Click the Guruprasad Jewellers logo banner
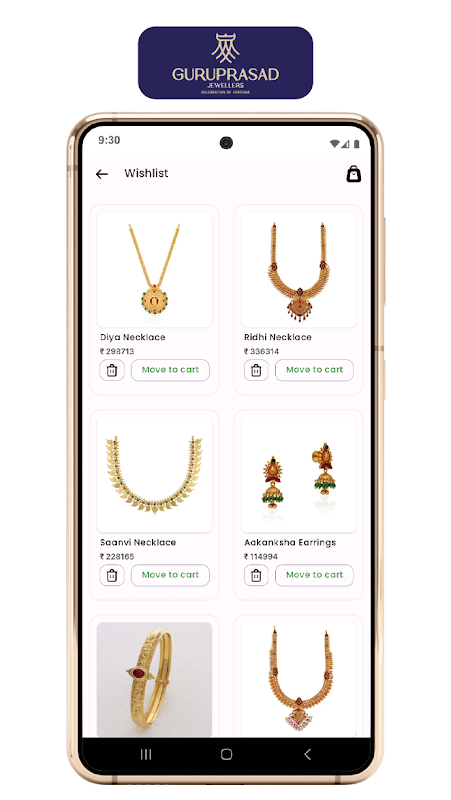Viewport: 451px width, 800px height. [x=226, y=63]
